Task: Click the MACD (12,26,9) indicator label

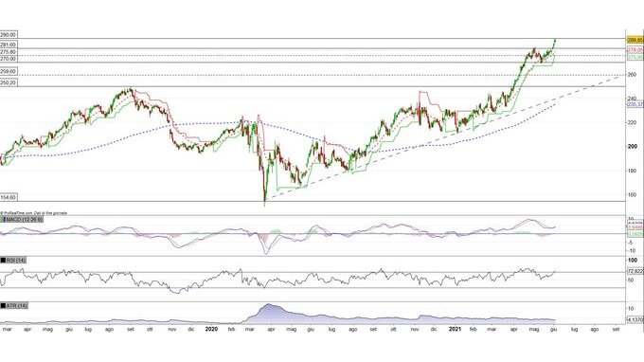Action: (x=25, y=220)
